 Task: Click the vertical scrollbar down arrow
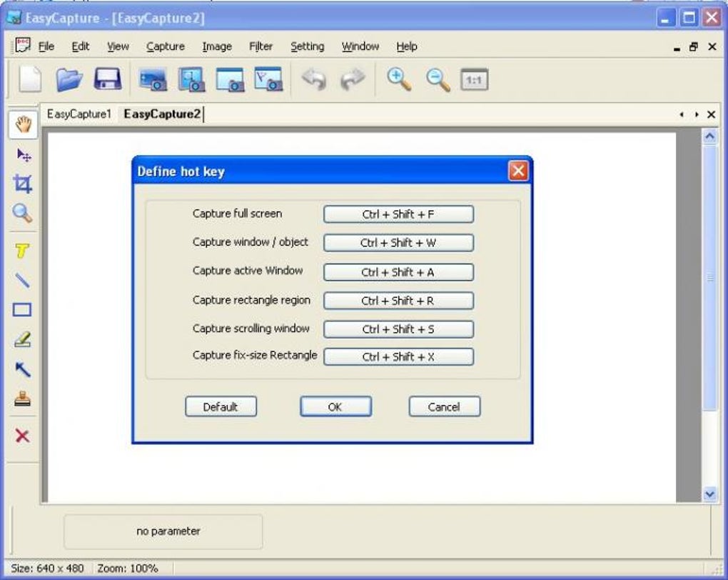point(709,494)
